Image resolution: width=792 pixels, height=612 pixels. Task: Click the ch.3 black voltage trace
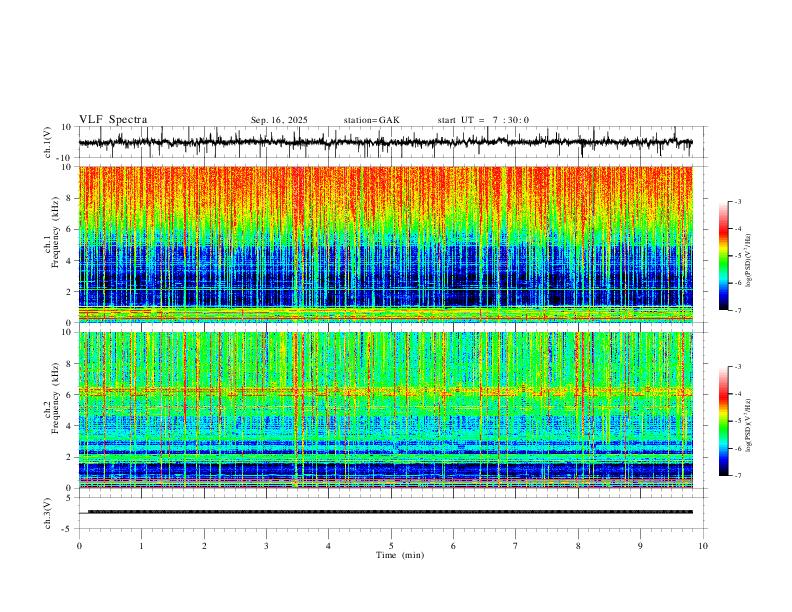point(390,512)
